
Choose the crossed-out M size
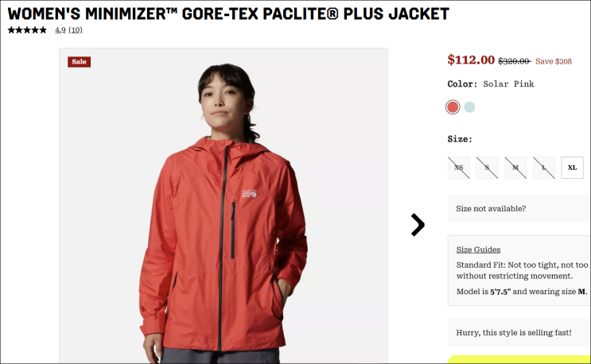point(515,168)
